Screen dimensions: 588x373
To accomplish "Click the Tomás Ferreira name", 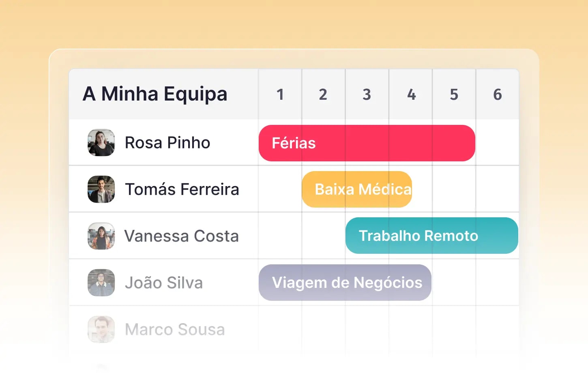I will click(x=182, y=189).
